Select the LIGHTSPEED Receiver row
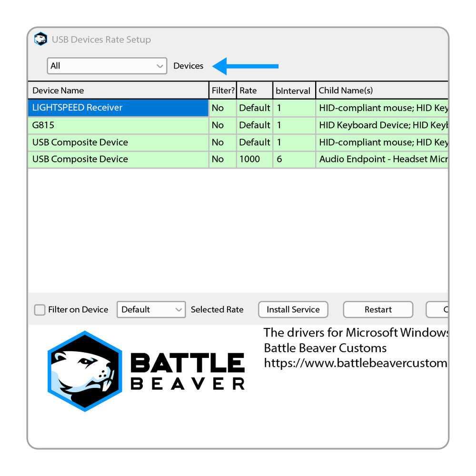476x476 pixels. tap(118, 108)
